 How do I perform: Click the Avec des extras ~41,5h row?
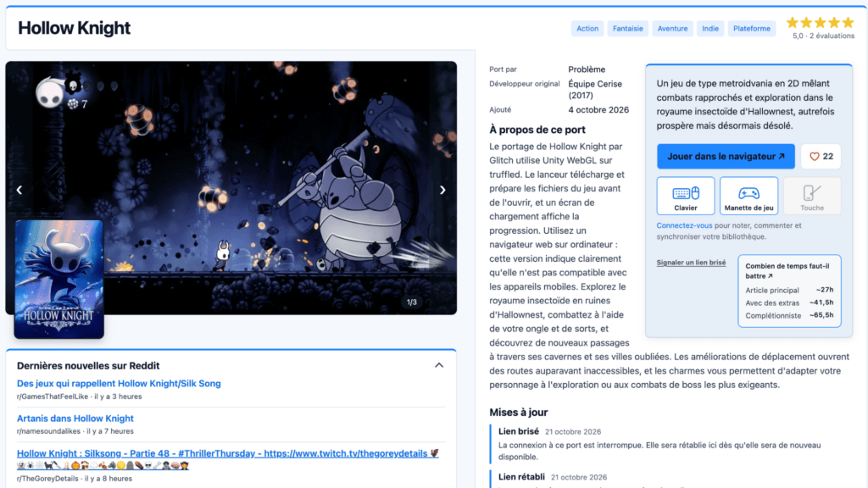(789, 302)
